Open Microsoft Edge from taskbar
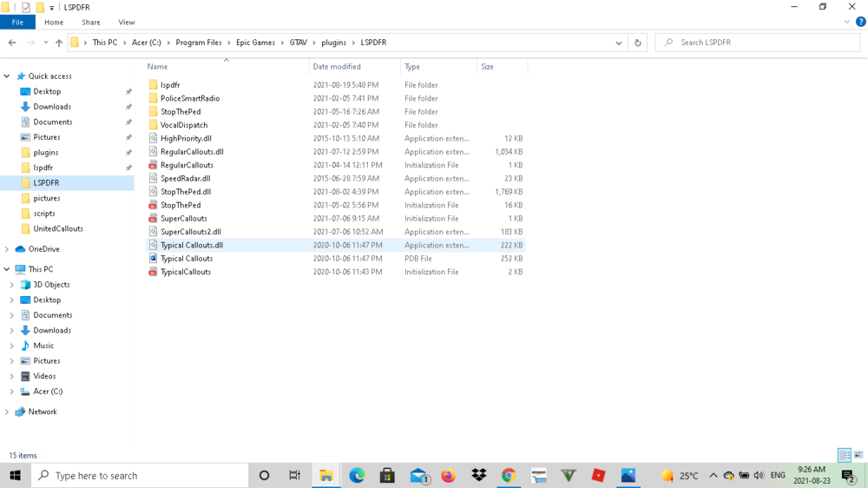Screen dimensions: 868x488 pyautogui.click(x=357, y=475)
